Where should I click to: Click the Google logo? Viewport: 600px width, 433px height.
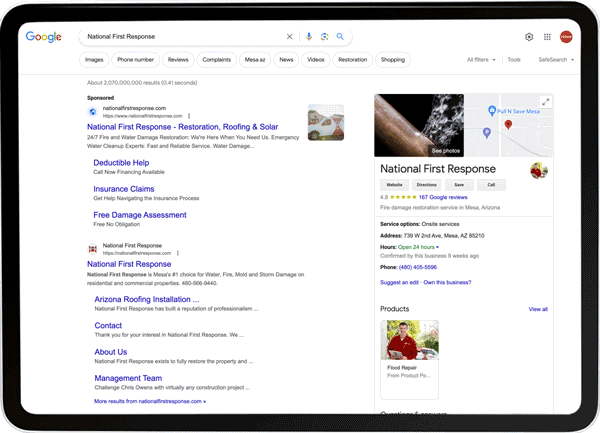pyautogui.click(x=43, y=37)
